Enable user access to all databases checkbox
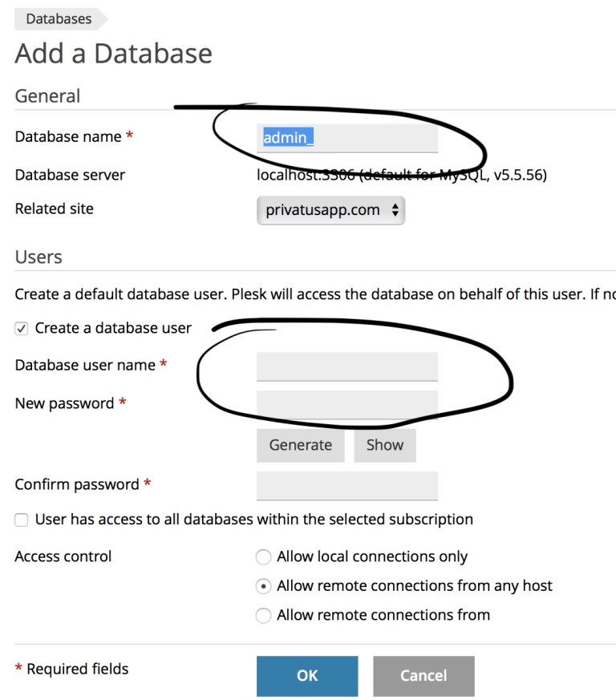The width and height of the screenshot is (616, 700). [x=22, y=520]
